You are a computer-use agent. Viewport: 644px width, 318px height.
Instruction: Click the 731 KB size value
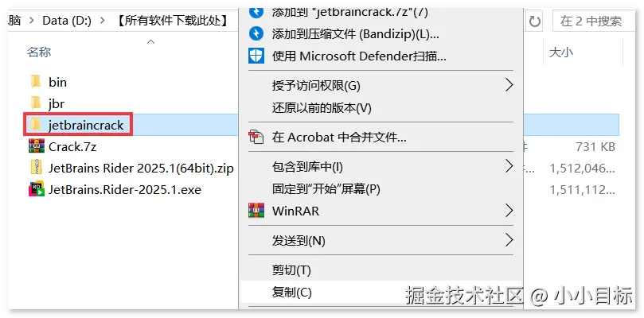[x=595, y=146]
